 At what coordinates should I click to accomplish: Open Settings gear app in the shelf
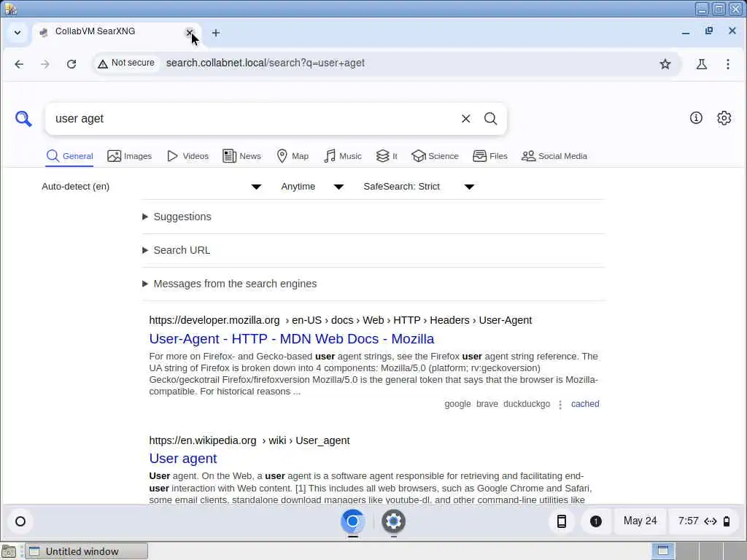(393, 521)
